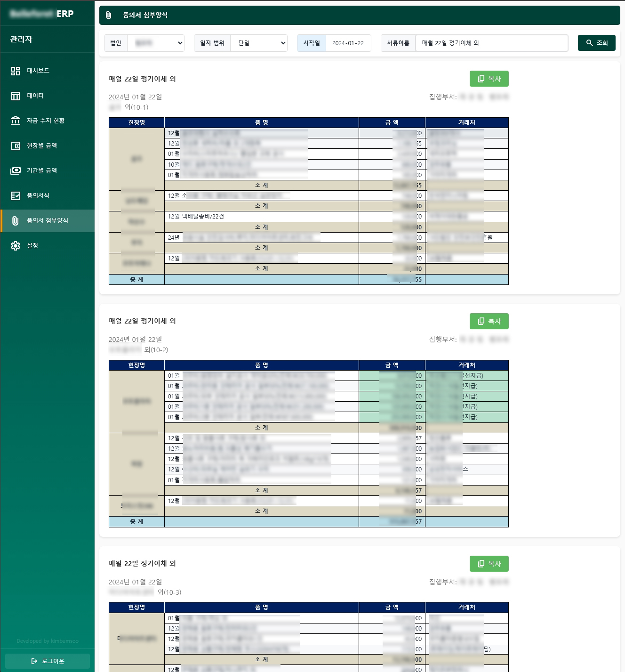
Task: Open the 데이터 menu
Action: (48, 96)
